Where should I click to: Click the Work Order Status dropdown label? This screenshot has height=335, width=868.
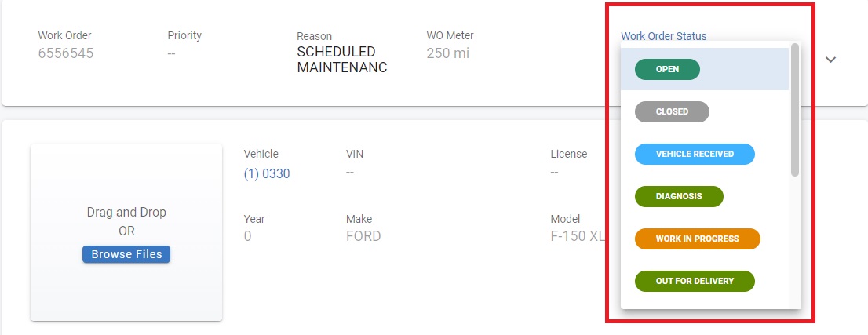[x=663, y=36]
